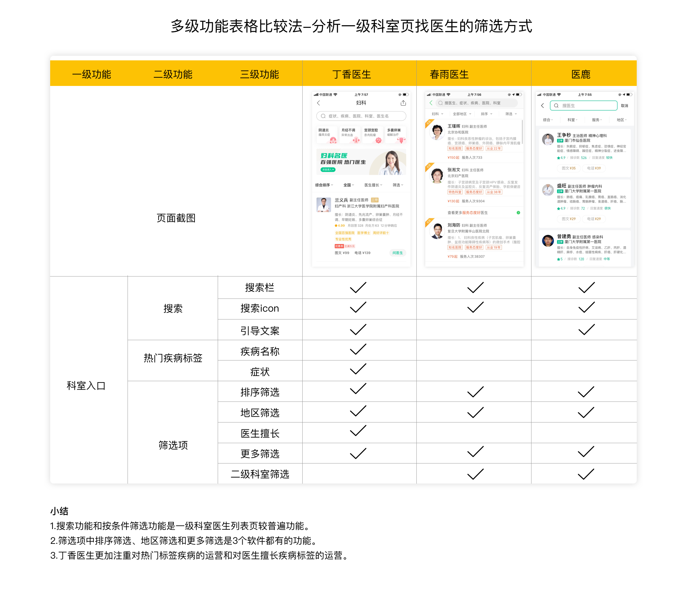
Task: Open doctor 刘海防's avatar
Action: point(437,231)
